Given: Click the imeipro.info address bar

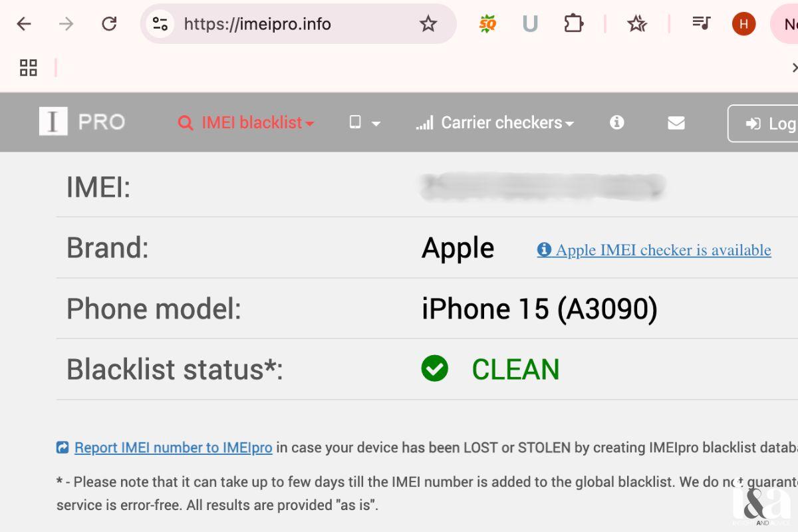Looking at the screenshot, I should point(298,24).
